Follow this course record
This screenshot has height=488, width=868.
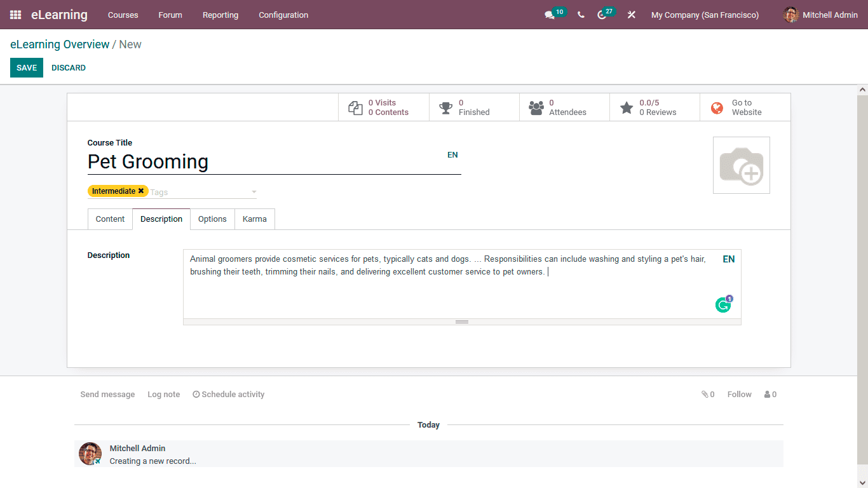tap(739, 394)
